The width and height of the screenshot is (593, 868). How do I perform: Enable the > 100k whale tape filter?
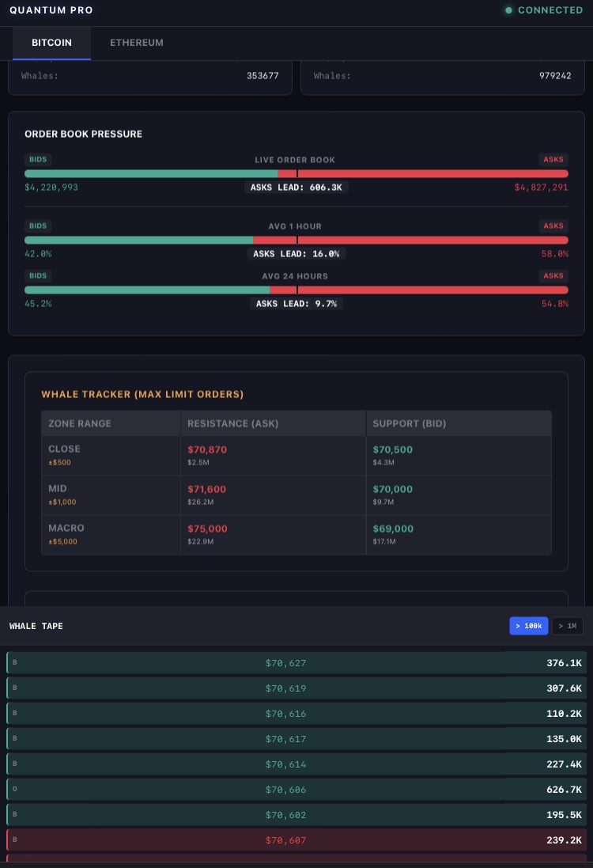[x=529, y=626]
